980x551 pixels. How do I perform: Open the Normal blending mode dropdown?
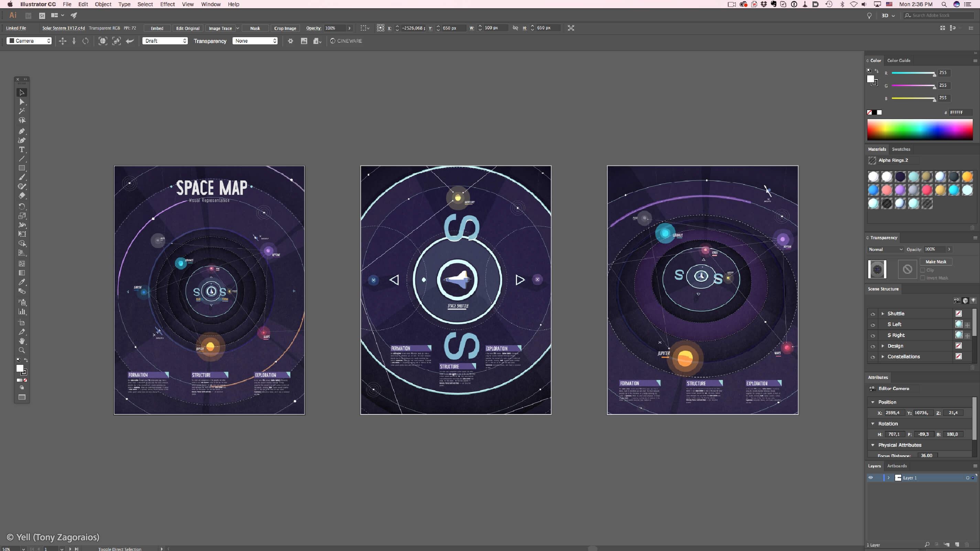click(x=885, y=249)
